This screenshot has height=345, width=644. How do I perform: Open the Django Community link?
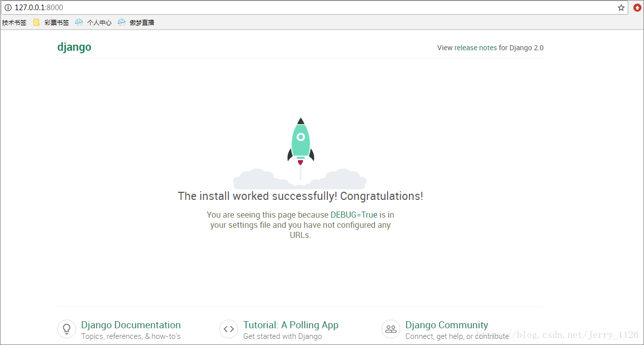pyautogui.click(x=447, y=325)
